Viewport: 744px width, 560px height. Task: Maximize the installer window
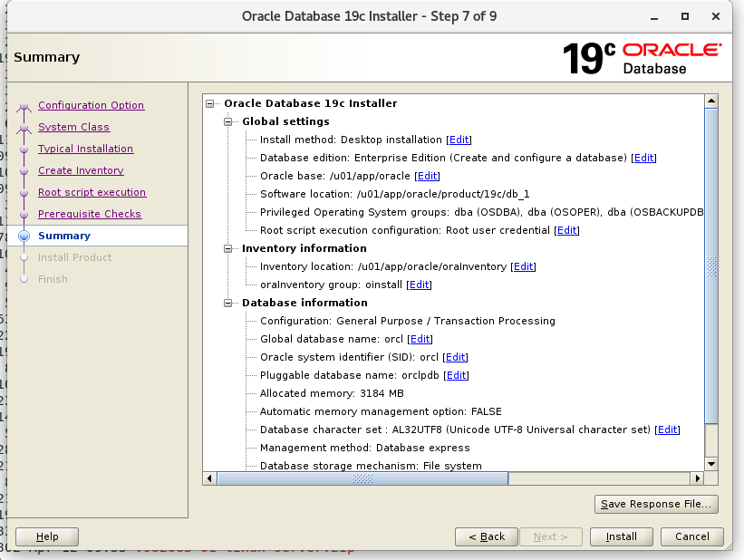pyautogui.click(x=685, y=16)
